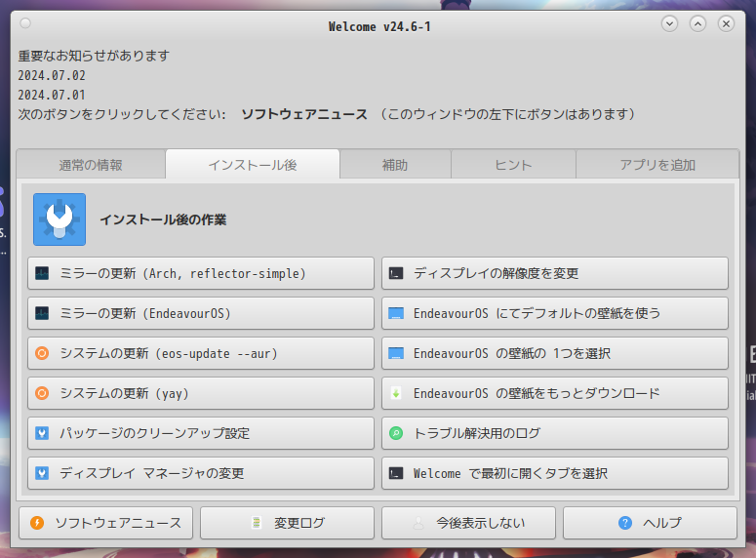This screenshot has width=756, height=558.
Task: Open パッケージのクリーンアップ設定
Action: coord(201,433)
